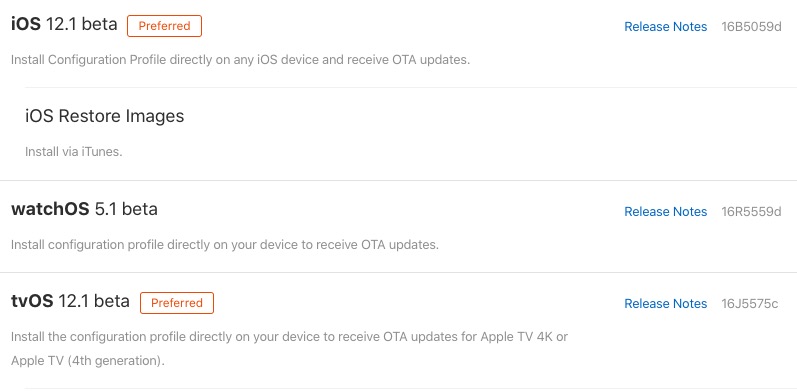Click the Preferred badge beside tvOS 12.1 beta
This screenshot has height=391, width=797.
click(177, 303)
